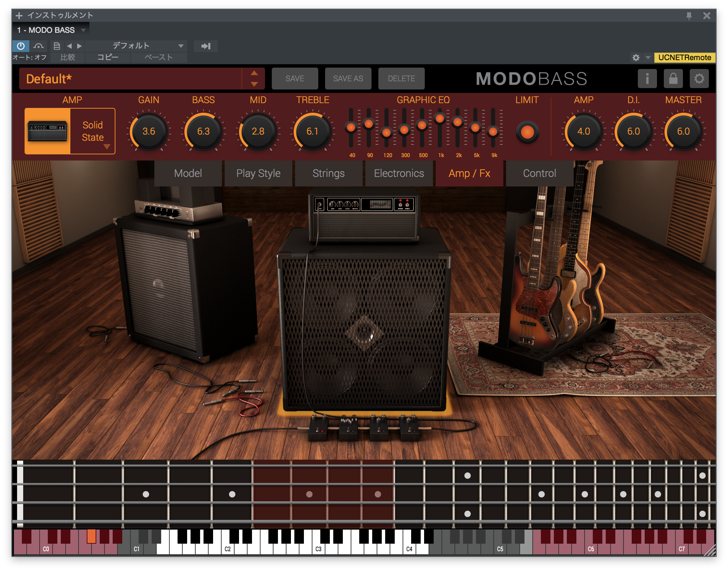This screenshot has height=571, width=728.
Task: Step to the next preset with the down arrow
Action: pos(254,84)
